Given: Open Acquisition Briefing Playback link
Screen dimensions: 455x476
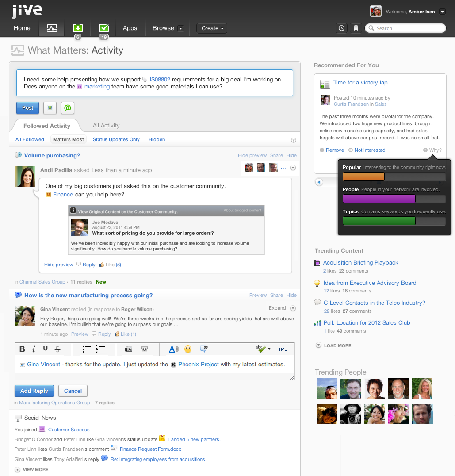Looking at the screenshot, I should coord(360,263).
